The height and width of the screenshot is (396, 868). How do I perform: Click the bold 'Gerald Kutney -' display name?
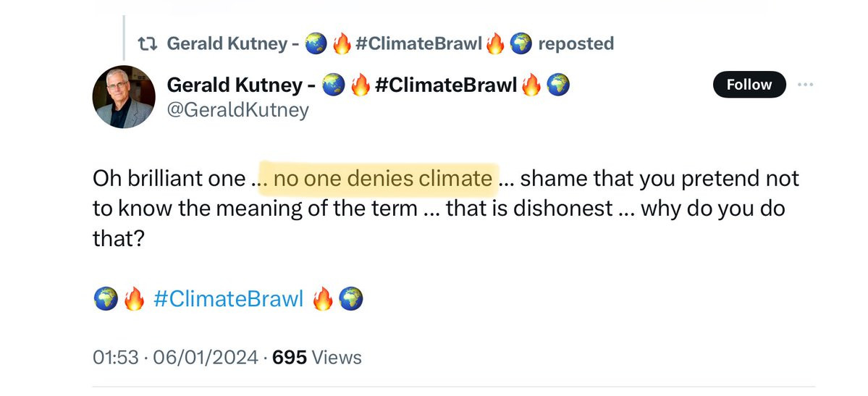pos(240,85)
